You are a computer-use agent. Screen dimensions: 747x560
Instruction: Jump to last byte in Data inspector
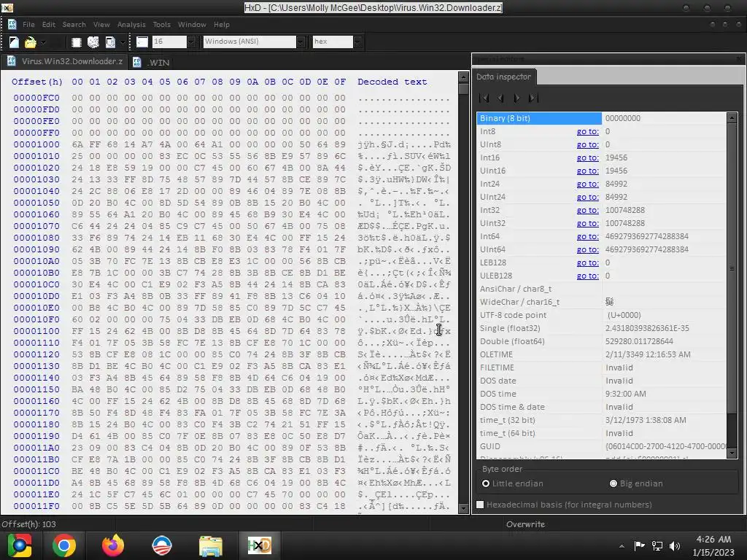(x=533, y=98)
